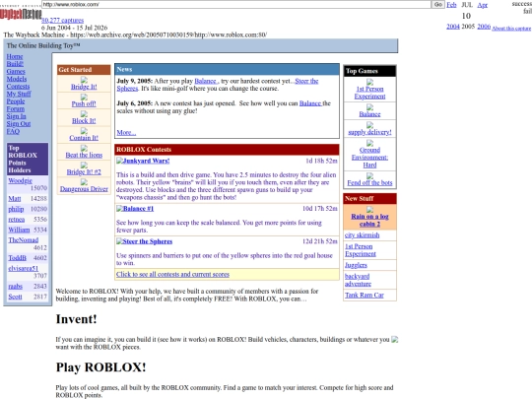Open ToddB's profile link

click(x=17, y=258)
